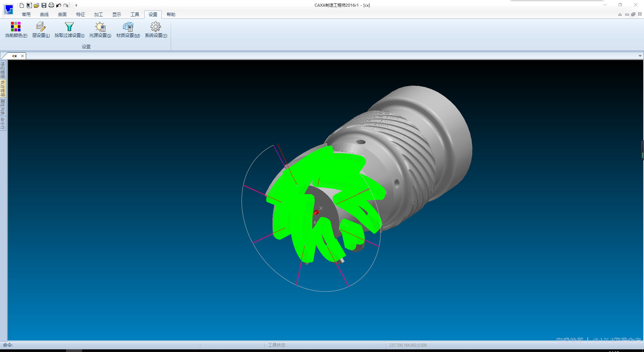Viewport: 644px width, 352px height.
Task: Click the Undo arrow in quick access toolbar
Action: (x=59, y=5)
